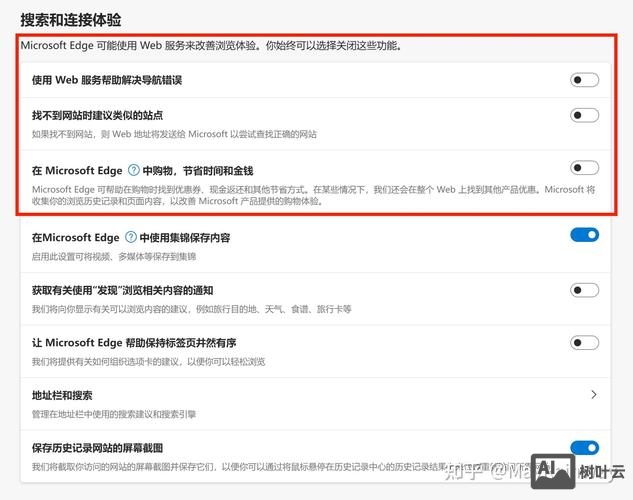Click '保存历史记录网站的屏幕截图' label
The height and width of the screenshot is (500, 633).
pyautogui.click(x=97, y=448)
